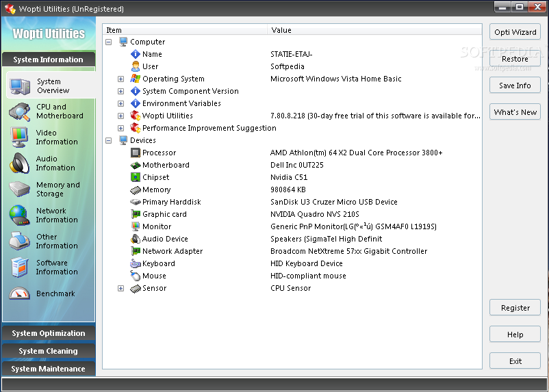
Task: Open What's New
Action: click(x=515, y=112)
